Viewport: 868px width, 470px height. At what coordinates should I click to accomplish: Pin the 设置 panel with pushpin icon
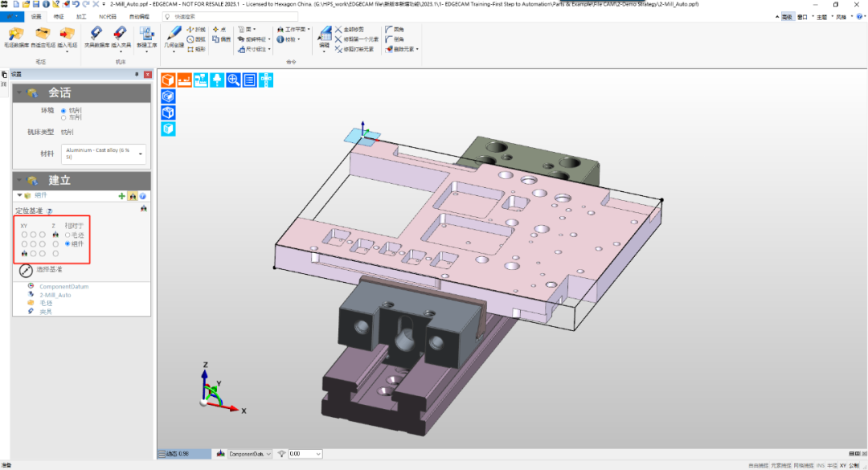[x=137, y=74]
